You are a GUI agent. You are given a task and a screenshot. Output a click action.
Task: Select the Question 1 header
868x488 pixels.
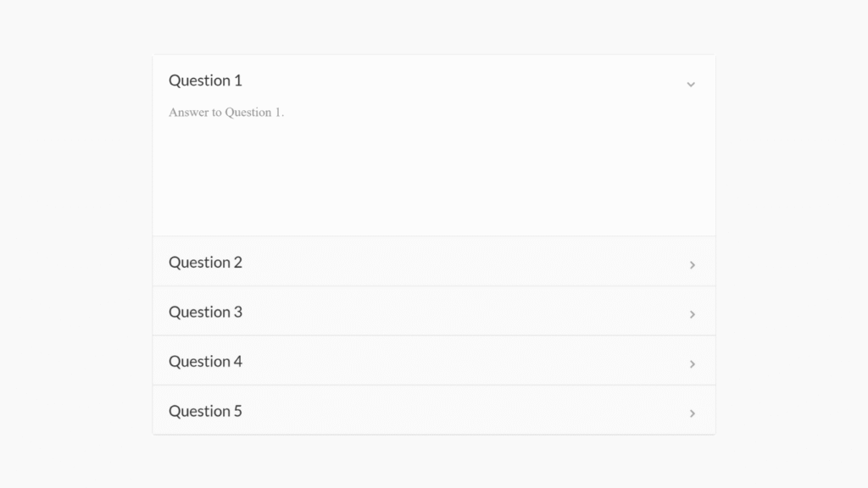coord(205,80)
